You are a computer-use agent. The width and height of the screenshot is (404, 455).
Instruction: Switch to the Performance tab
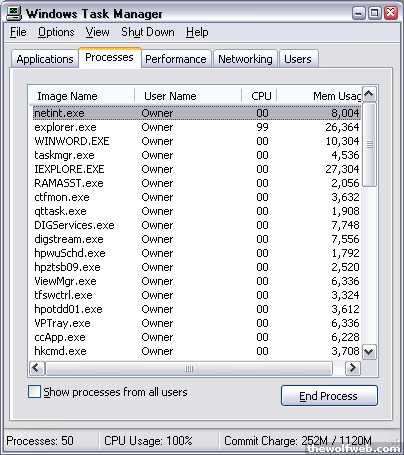tap(176, 59)
